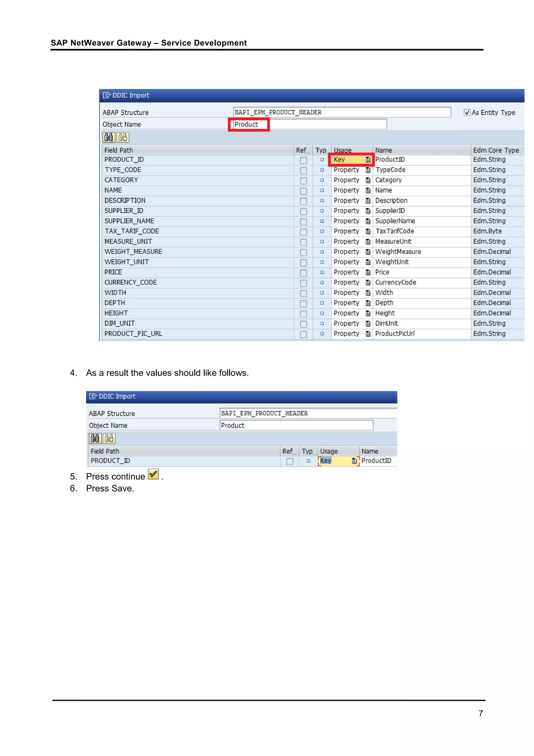Open the Usage dropdown for SUPPLIER_NAME

368,221
